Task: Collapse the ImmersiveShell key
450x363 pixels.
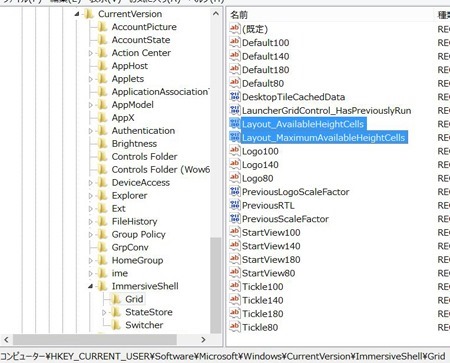Action: pos(90,286)
